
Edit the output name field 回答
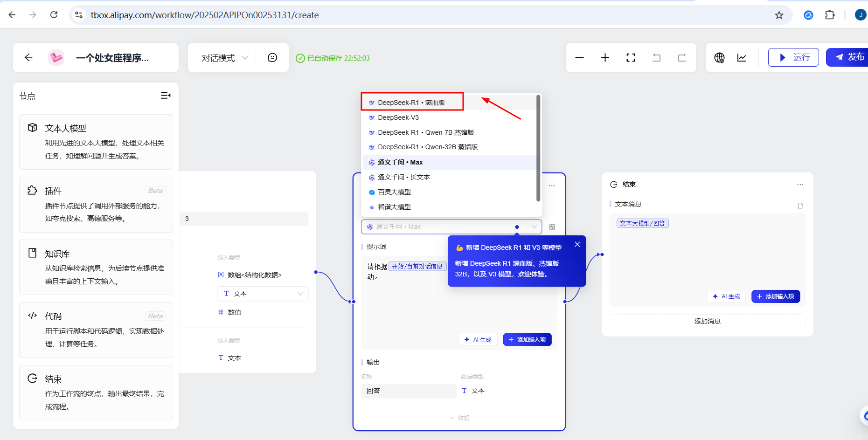coord(409,391)
